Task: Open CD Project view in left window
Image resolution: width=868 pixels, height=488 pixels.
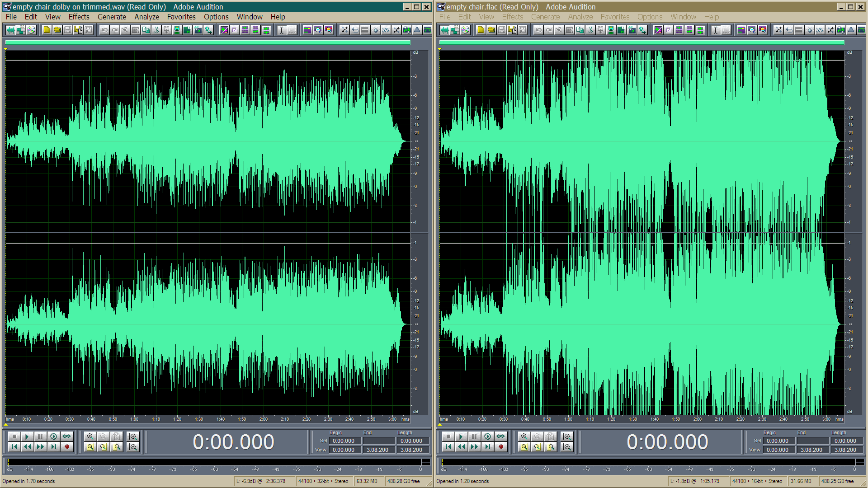Action: (x=31, y=30)
